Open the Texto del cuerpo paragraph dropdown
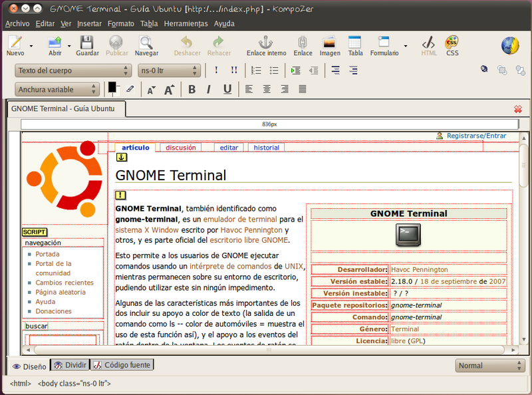The height and width of the screenshot is (395, 532). point(72,70)
